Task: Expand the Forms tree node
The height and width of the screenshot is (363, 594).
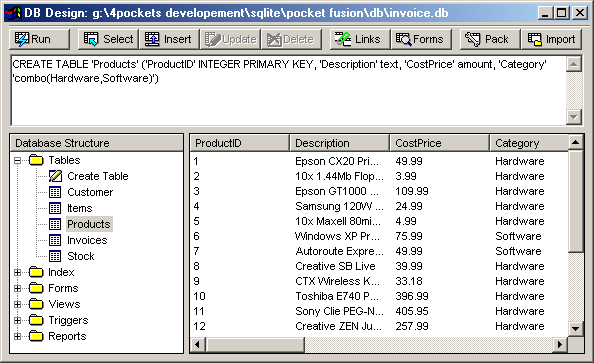Action: click(x=17, y=288)
